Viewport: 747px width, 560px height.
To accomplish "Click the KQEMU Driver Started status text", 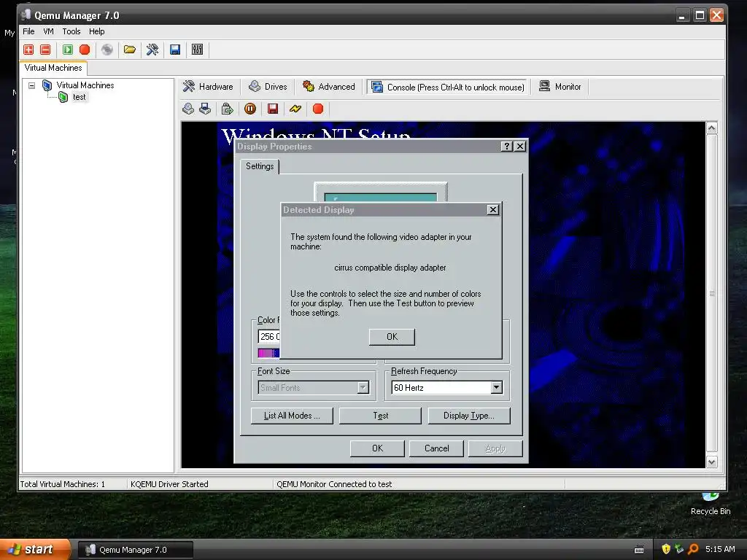I will click(169, 484).
